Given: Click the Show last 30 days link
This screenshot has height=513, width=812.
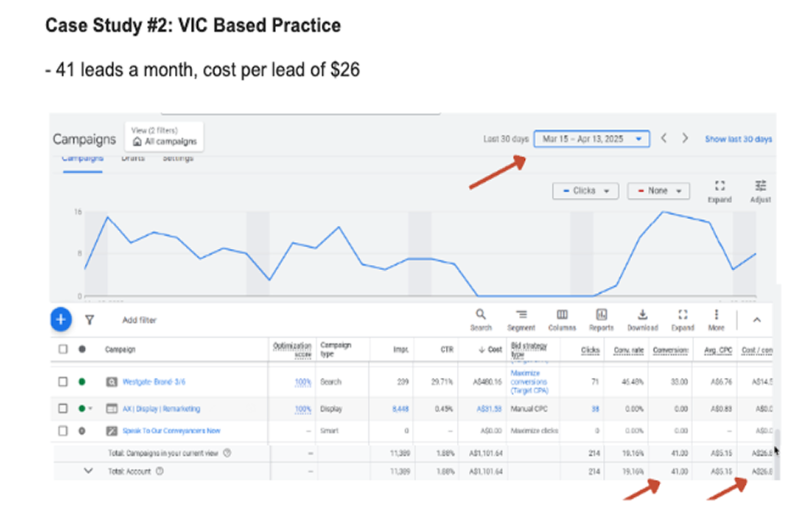Looking at the screenshot, I should coord(738,139).
